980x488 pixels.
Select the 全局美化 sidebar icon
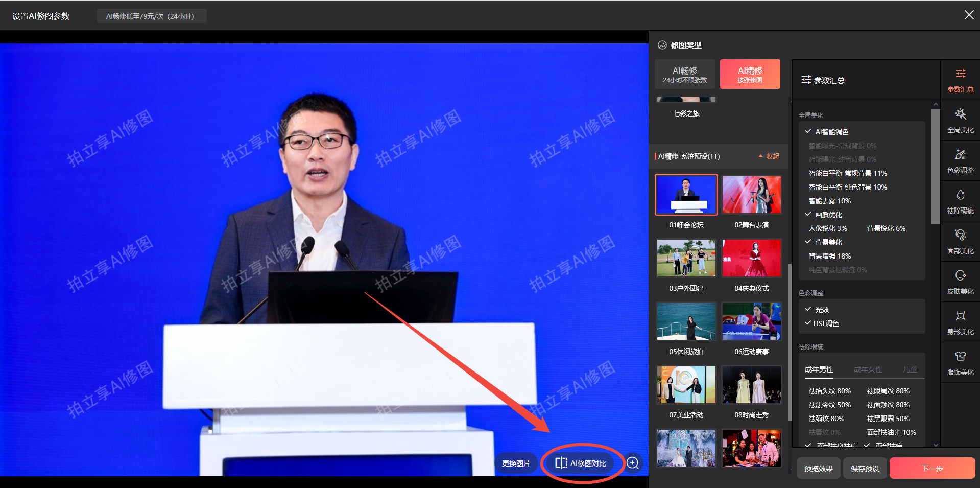960,121
